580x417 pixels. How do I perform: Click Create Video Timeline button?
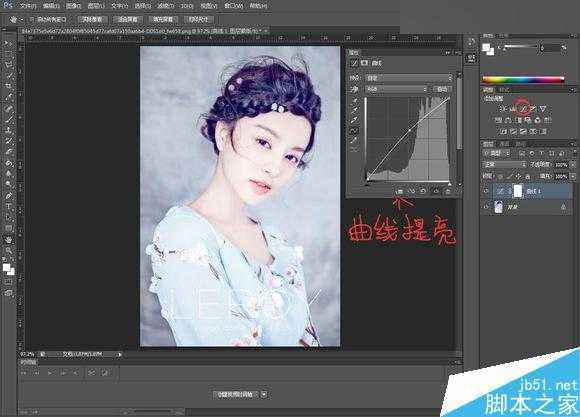[x=236, y=394]
